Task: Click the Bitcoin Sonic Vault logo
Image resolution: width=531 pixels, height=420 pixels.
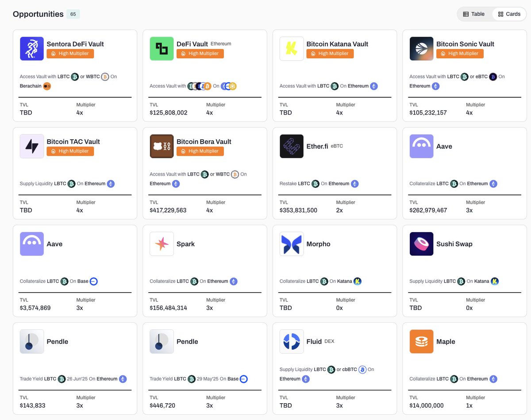Action: pyautogui.click(x=421, y=49)
